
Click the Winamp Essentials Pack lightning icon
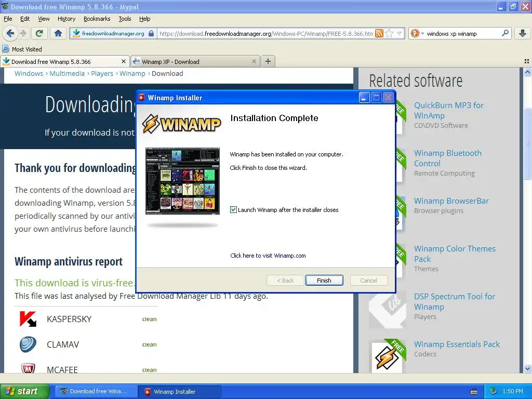387,357
